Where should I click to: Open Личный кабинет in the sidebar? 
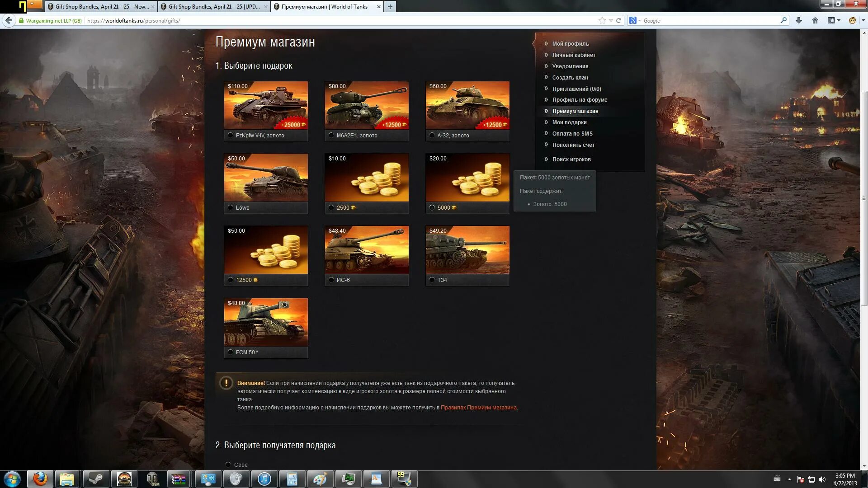(574, 55)
